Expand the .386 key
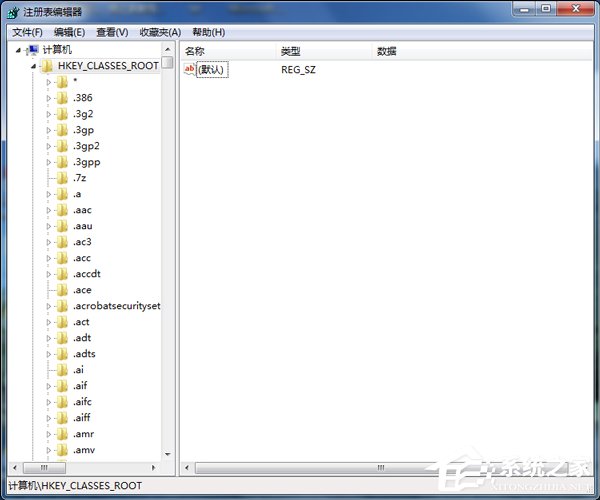Viewport: 600px width, 500px height. tap(49, 98)
